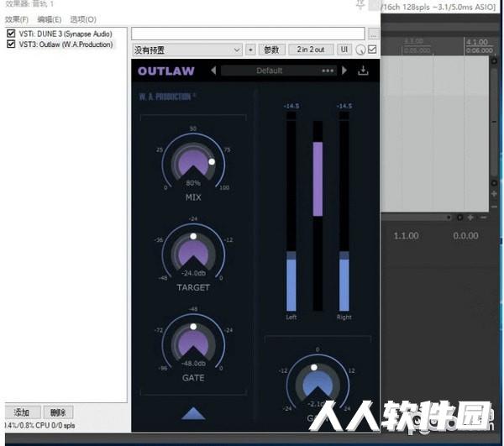The height and width of the screenshot is (446, 504).
Task: Click the Default preset name display
Action: coord(270,71)
